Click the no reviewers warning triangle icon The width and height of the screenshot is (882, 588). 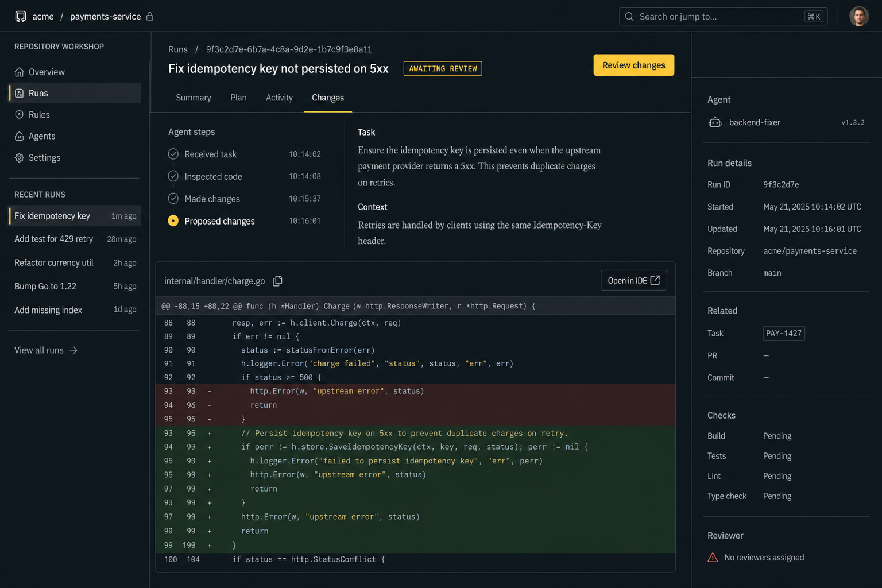point(713,558)
